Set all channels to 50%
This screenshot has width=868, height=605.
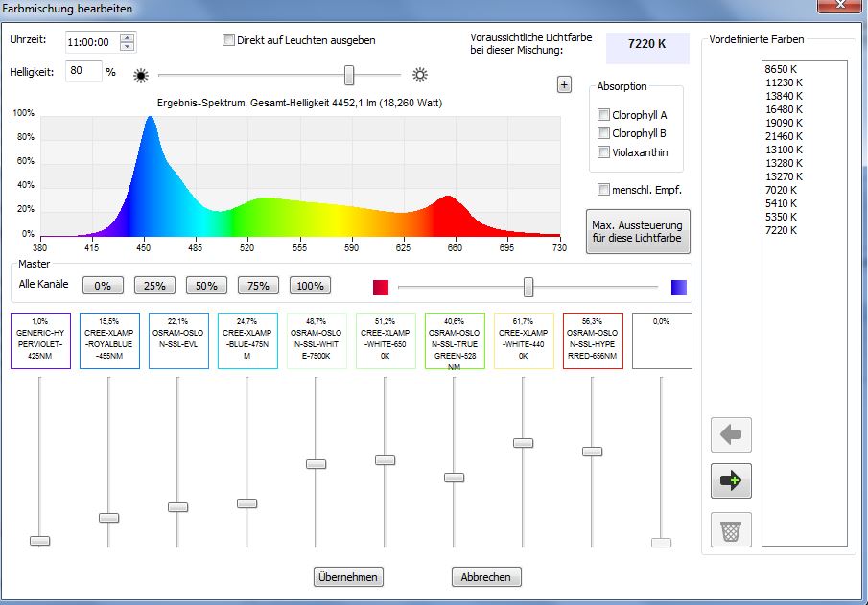[206, 286]
